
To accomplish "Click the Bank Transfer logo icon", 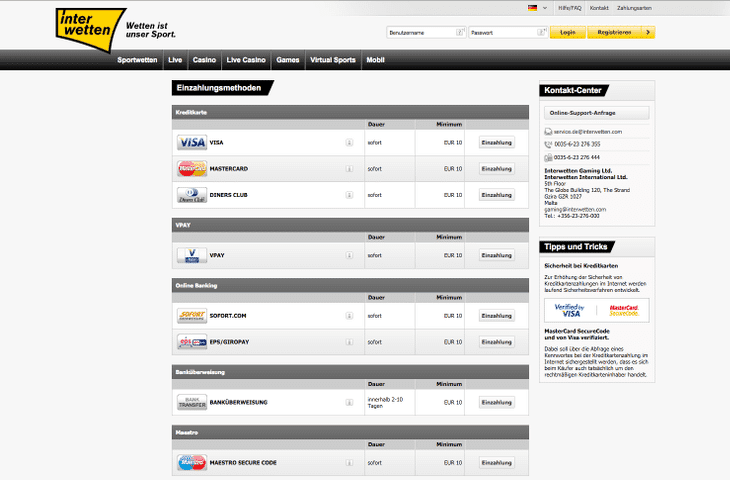I will (x=192, y=402).
